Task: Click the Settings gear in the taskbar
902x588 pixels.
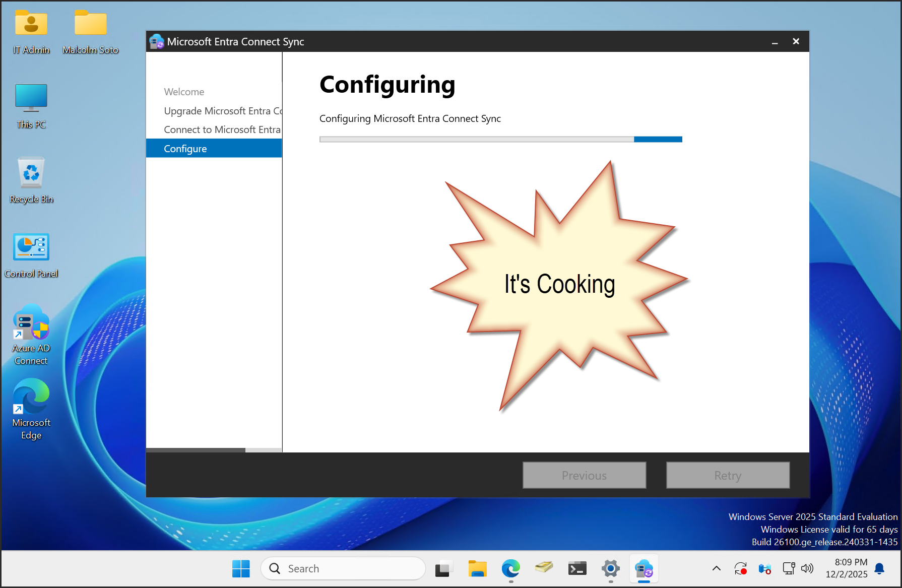Action: coord(610,568)
